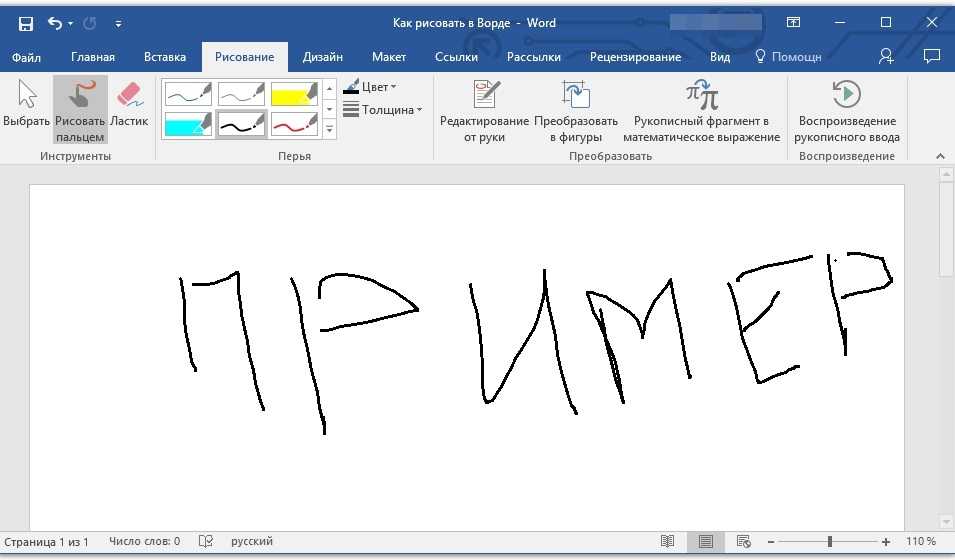The width and height of the screenshot is (955, 560).
Task: Click the Save icon in title bar
Action: click(26, 22)
